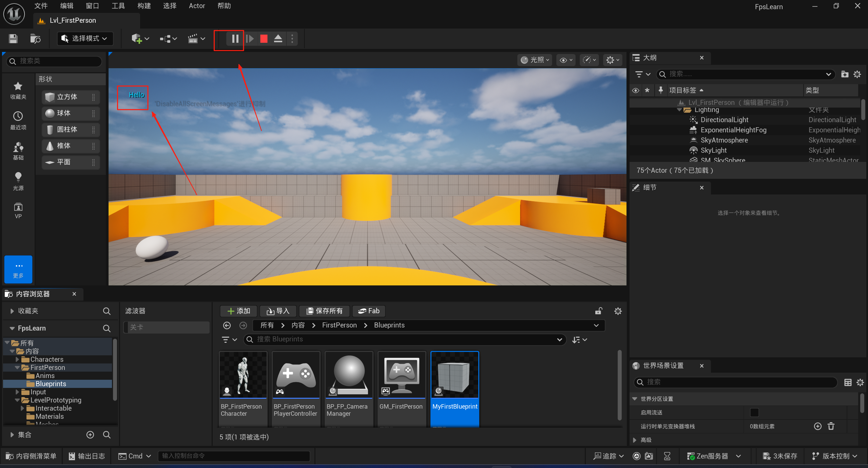Open the cinematics clapperboard dropdown
Screen dimensions: 868x468
coord(197,39)
